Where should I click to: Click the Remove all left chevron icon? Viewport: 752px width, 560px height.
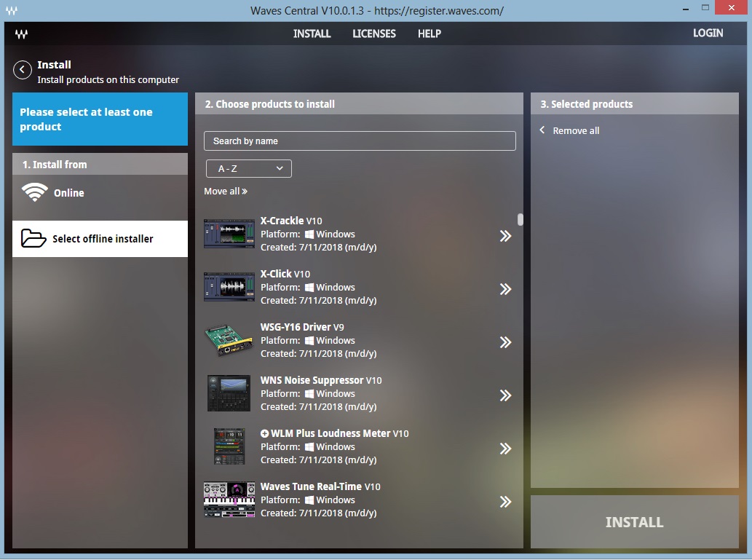tap(542, 130)
